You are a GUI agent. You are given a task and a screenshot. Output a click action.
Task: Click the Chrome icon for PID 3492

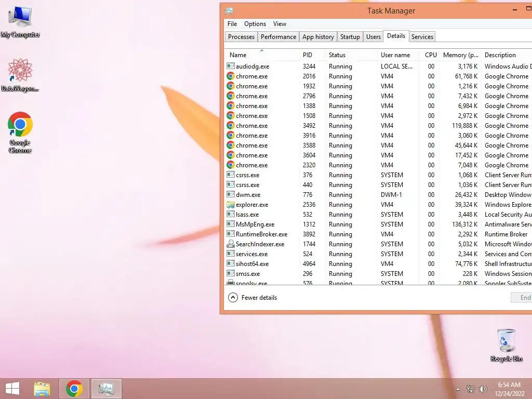coord(230,126)
